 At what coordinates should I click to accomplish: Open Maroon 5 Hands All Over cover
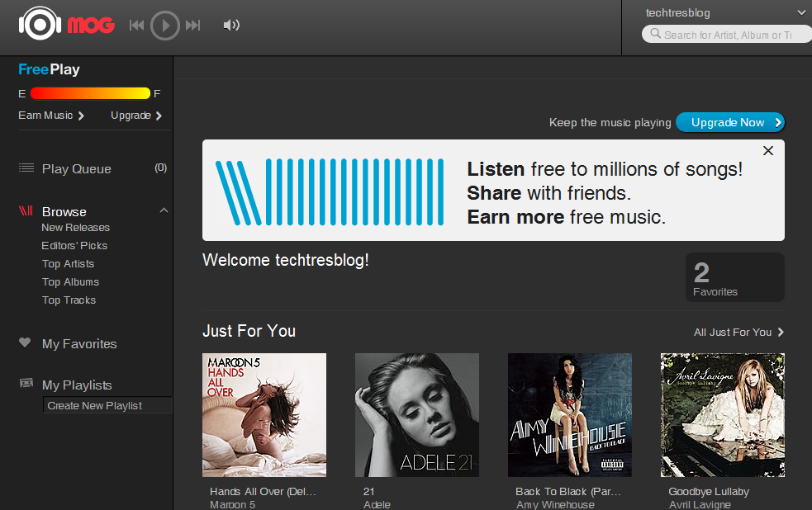[264, 415]
